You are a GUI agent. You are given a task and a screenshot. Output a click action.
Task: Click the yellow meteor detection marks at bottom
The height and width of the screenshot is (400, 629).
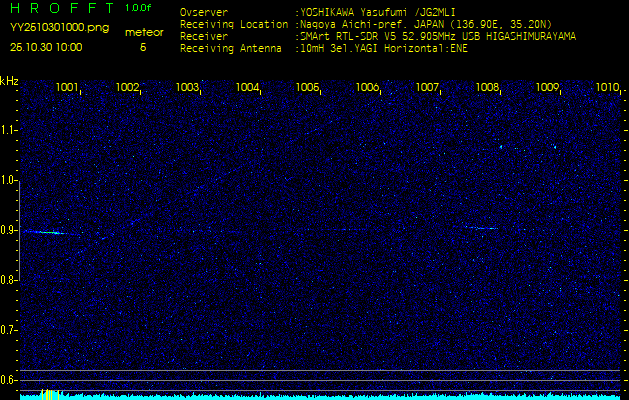(50, 394)
